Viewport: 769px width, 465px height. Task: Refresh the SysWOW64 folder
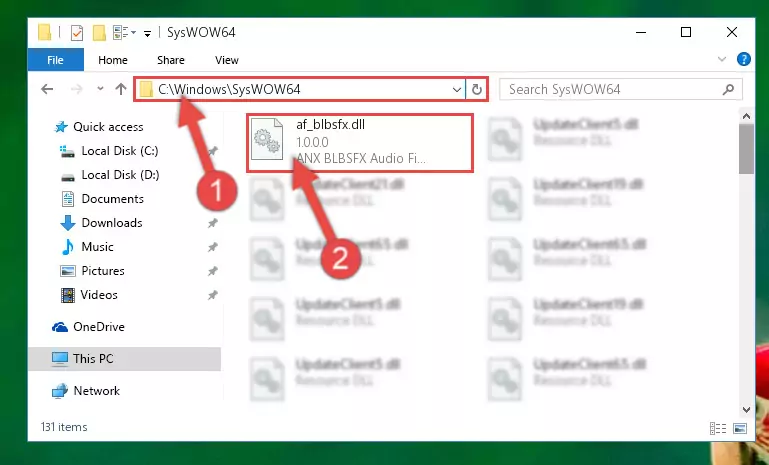pyautogui.click(x=477, y=89)
